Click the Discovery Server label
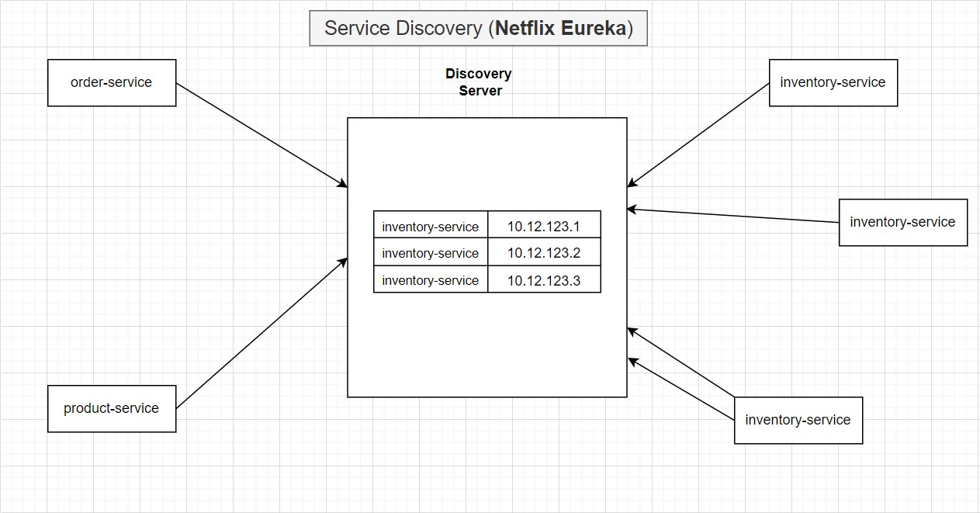 point(479,82)
